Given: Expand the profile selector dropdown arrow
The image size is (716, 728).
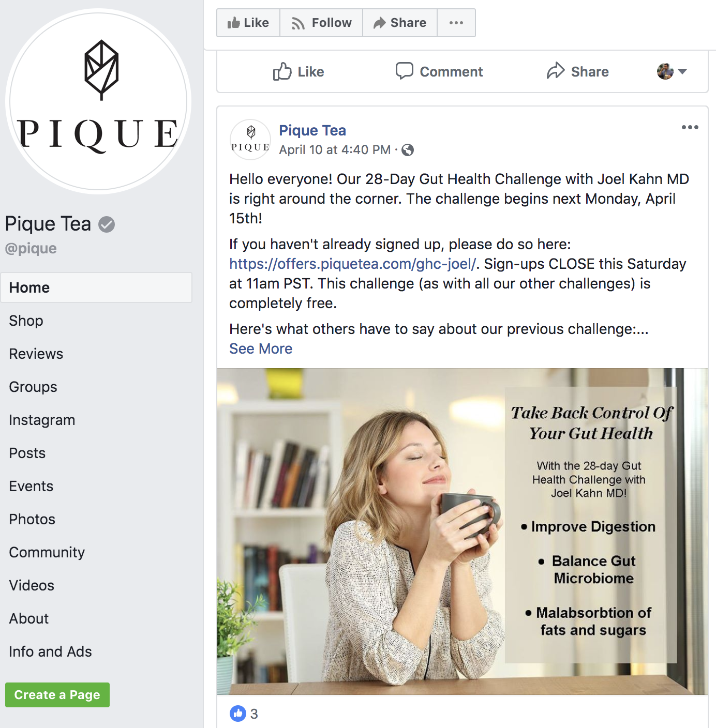Looking at the screenshot, I should tap(682, 71).
